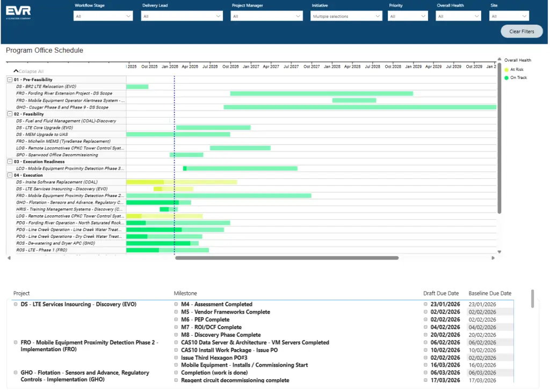550x392 pixels.
Task: Collapse the DS - LTE Services Insourcing table row
Action: [16, 304]
